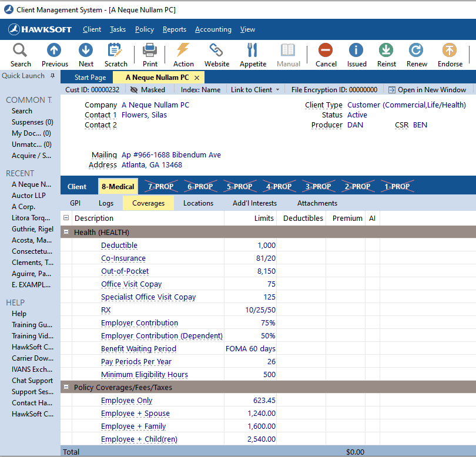This screenshot has width=476, height=457.
Task: Open the Manual book icon
Action: coord(288,55)
